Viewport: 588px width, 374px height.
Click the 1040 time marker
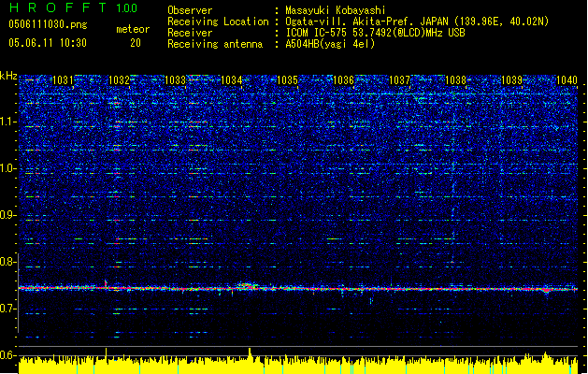(x=566, y=79)
